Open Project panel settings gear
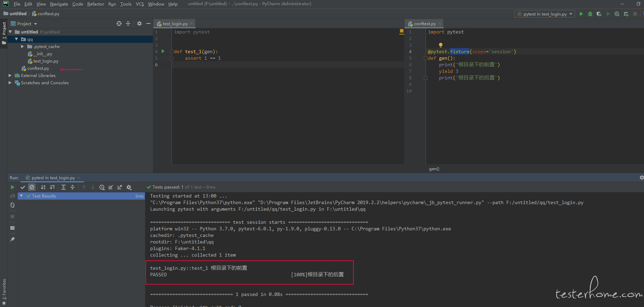Screen dimensions: 644x307 click(x=139, y=23)
